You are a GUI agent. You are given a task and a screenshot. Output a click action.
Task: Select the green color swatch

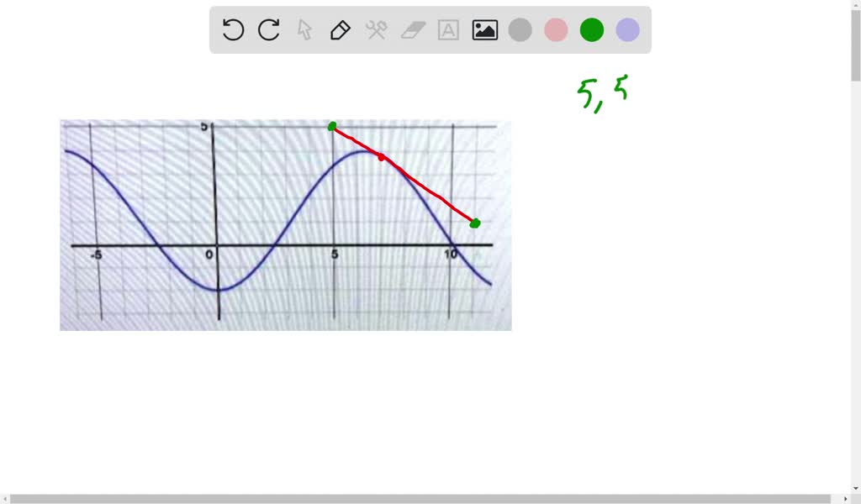[x=591, y=29]
